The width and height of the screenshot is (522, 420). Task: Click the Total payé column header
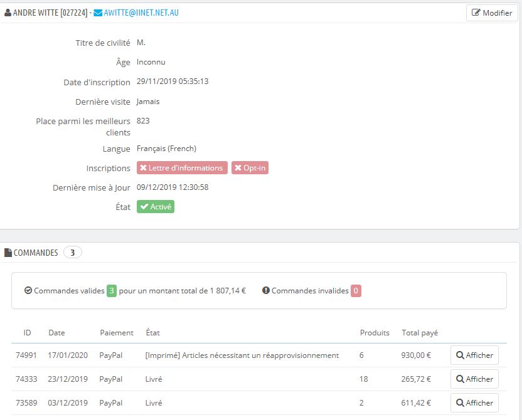coord(420,333)
